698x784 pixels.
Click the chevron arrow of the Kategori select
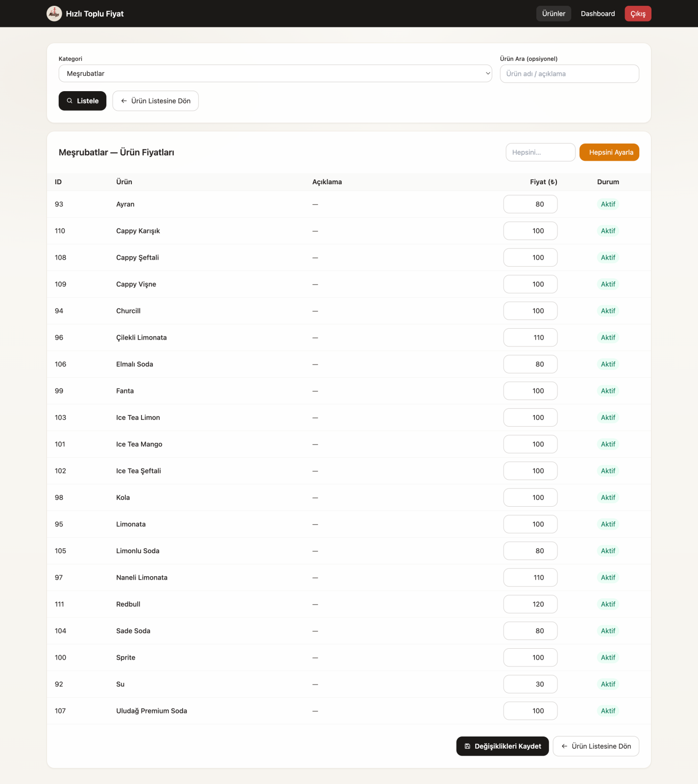(487, 73)
